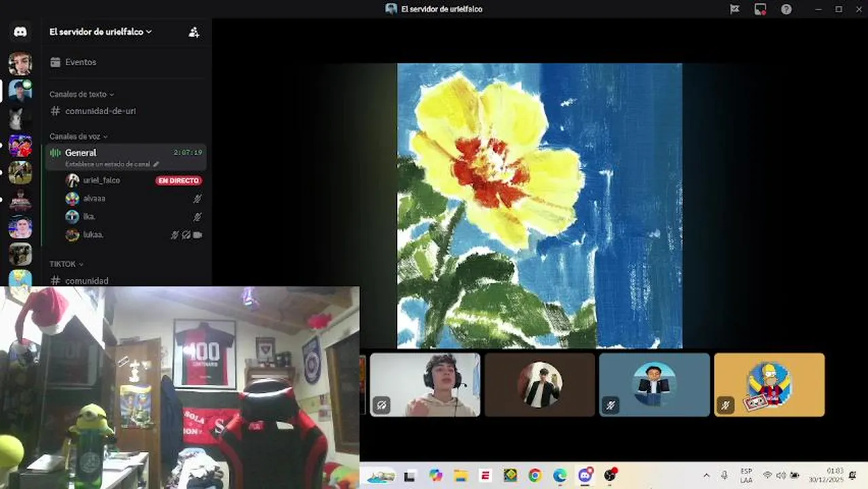Open the comunidad channel under TIKTOK
The width and height of the screenshot is (868, 489).
coord(87,280)
